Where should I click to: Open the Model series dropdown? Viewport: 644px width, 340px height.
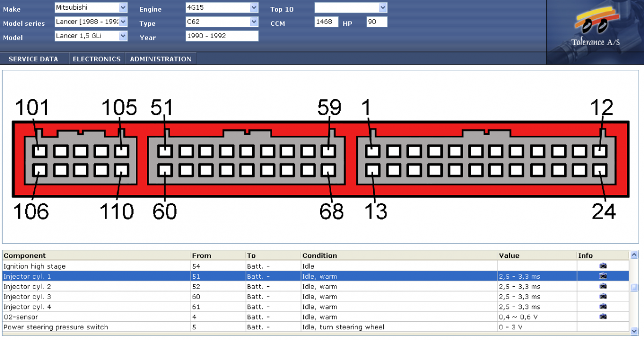pyautogui.click(x=91, y=22)
